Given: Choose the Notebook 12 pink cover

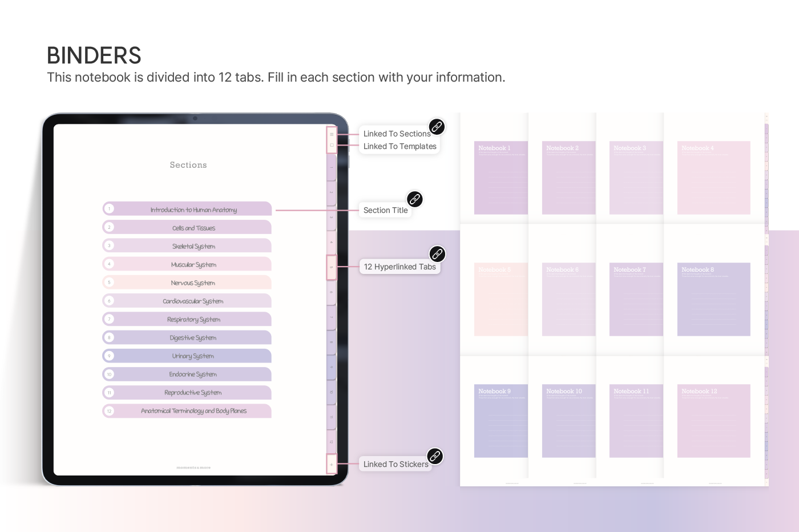Looking at the screenshot, I should tap(713, 421).
